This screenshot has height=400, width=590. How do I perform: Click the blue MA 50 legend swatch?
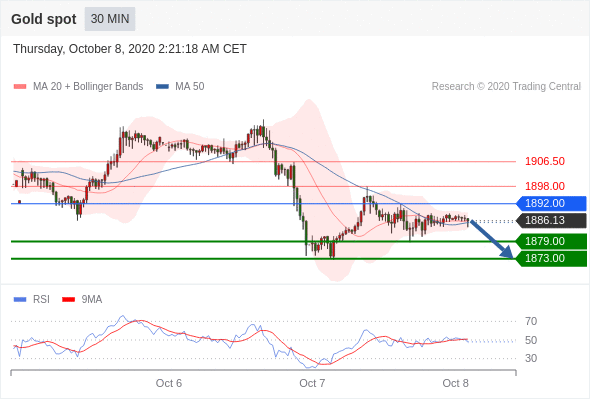point(162,87)
